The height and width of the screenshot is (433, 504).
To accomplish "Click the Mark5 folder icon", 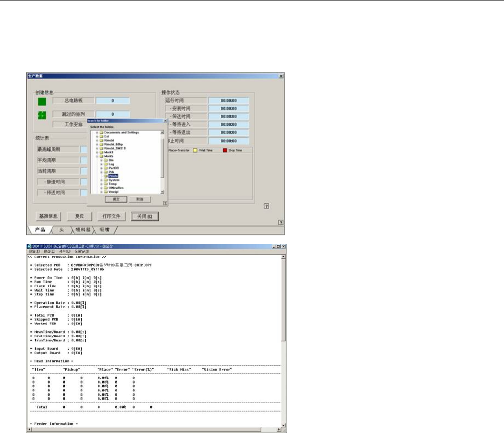I will tap(101, 156).
